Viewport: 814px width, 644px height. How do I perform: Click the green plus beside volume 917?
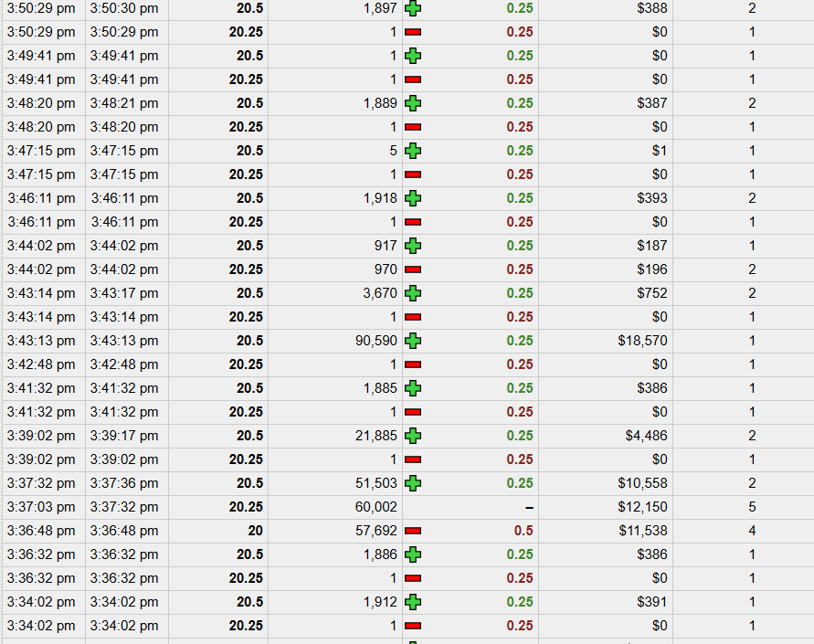413,246
